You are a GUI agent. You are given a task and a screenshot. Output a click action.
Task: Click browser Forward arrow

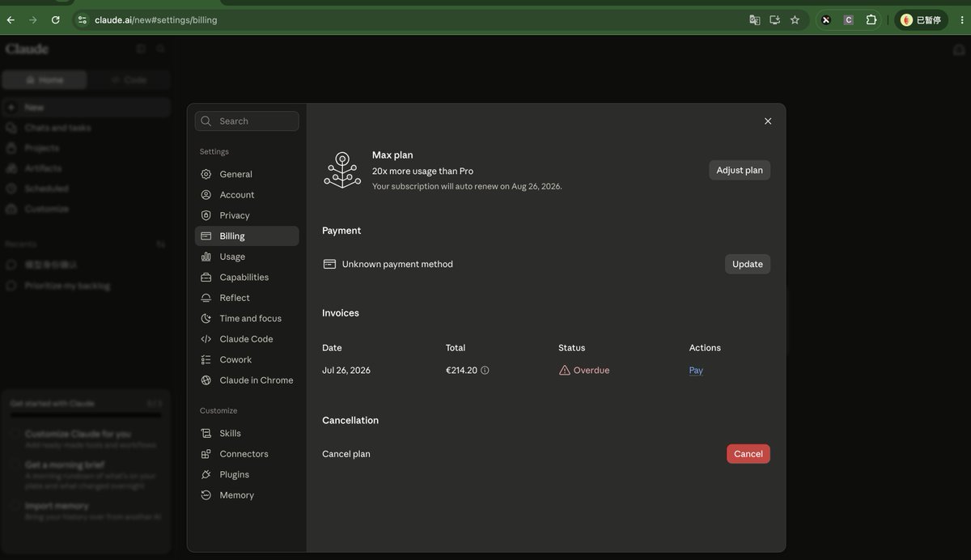(33, 19)
